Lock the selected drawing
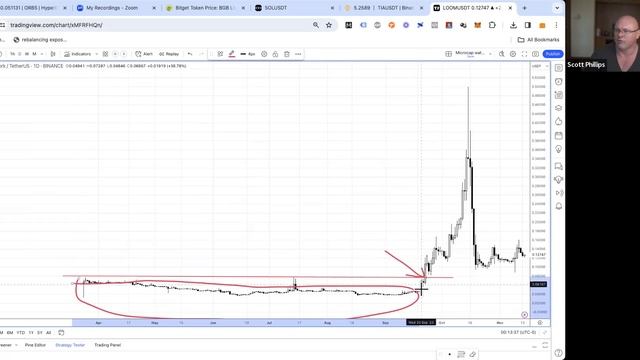 (x=276, y=54)
